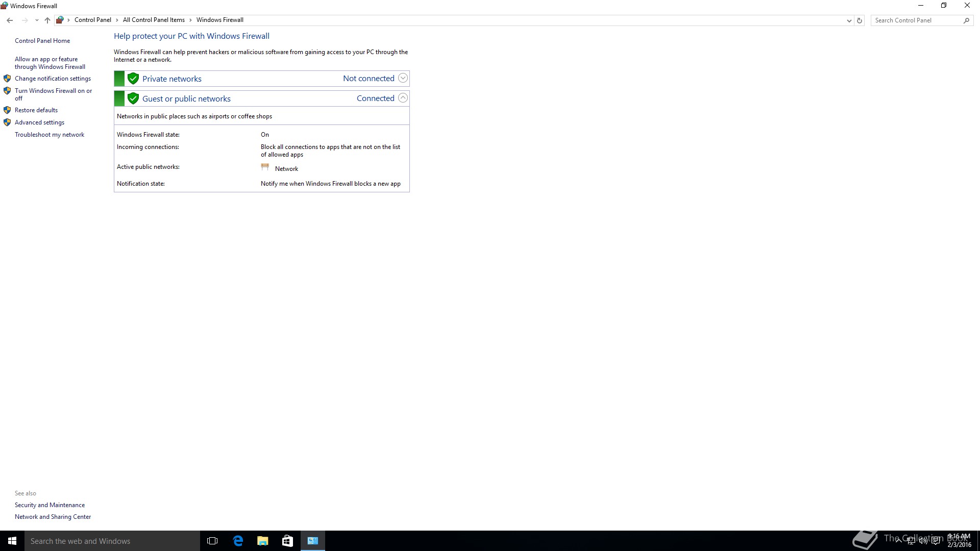Screen dimensions: 980x551
Task: Open the address bar history dropdown
Action: (x=849, y=20)
